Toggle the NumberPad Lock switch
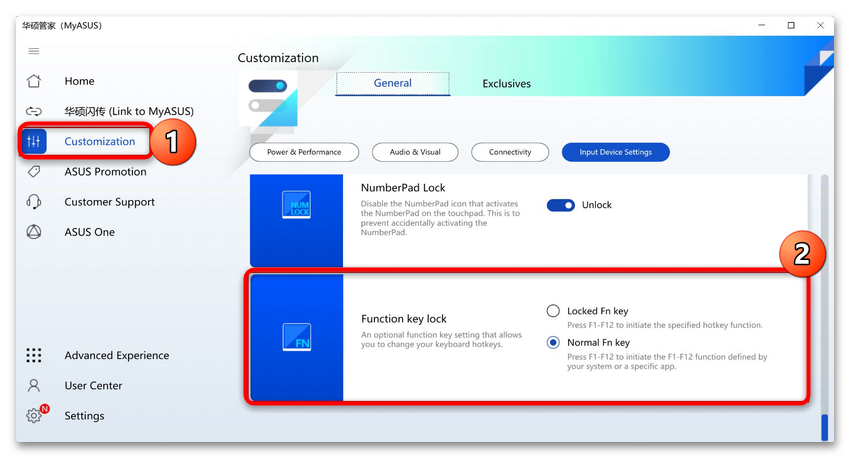Viewport: 850px width, 458px height. pos(561,205)
